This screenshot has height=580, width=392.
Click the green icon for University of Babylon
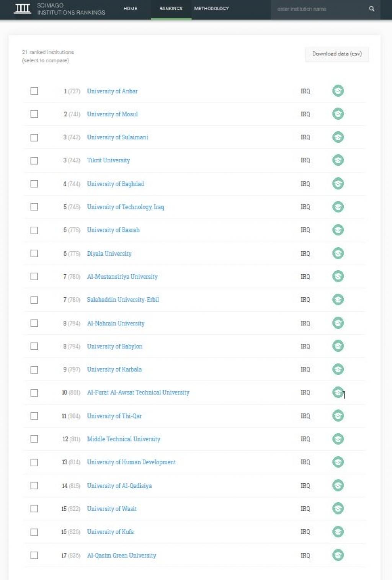[338, 346]
